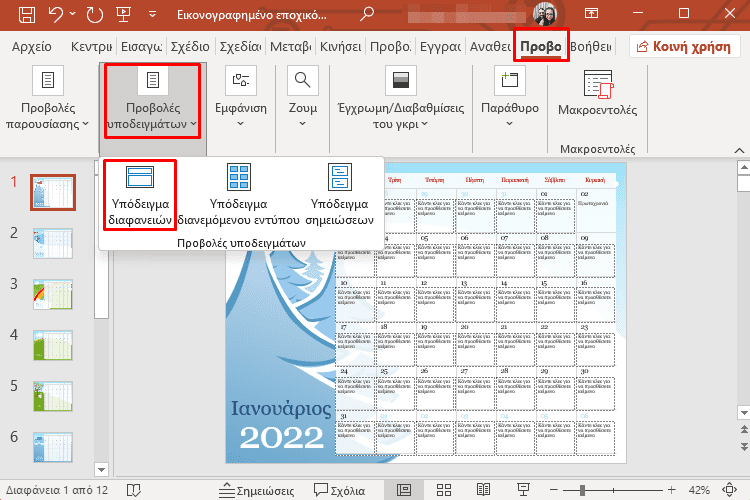Switch to the Κεντρική tab

click(x=91, y=46)
